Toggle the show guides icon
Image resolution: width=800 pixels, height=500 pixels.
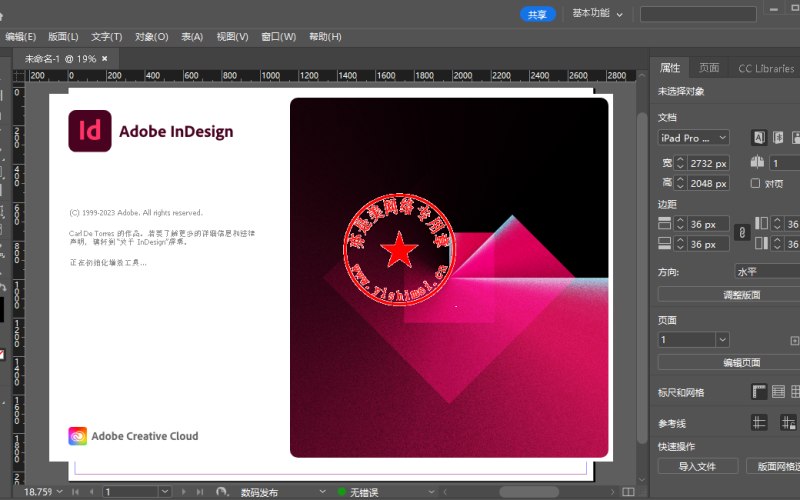click(x=759, y=422)
